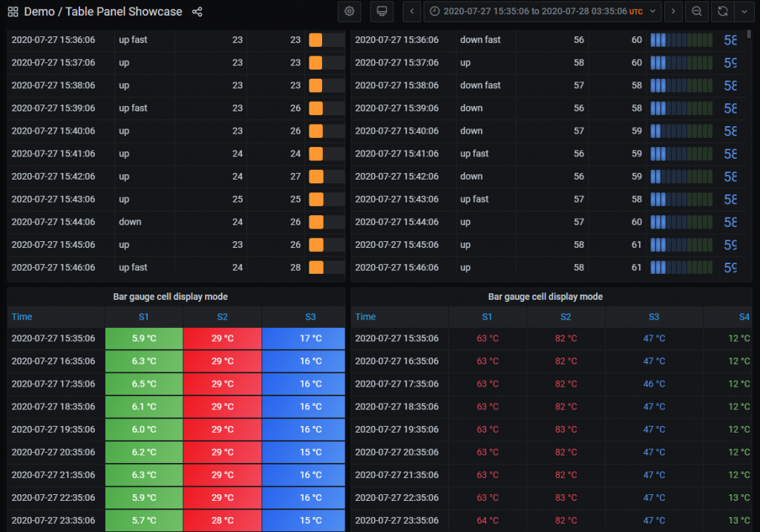The image size is (760, 532).
Task: Open Table Panel Showcase dashboard title
Action: (x=103, y=12)
